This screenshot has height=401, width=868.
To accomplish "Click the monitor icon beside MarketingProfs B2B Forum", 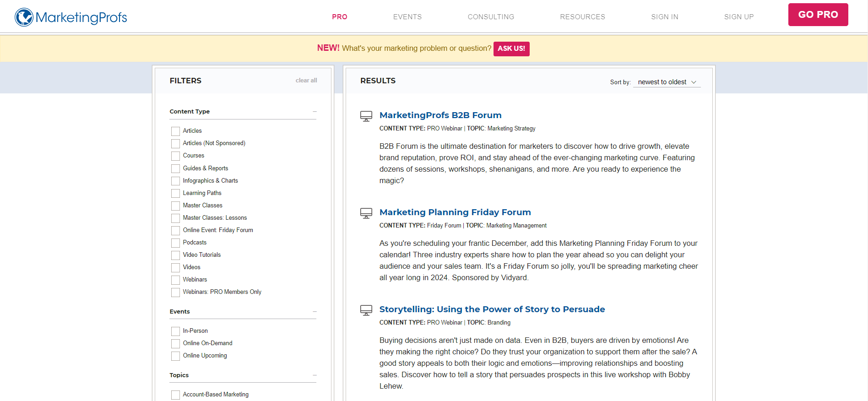I will (366, 116).
